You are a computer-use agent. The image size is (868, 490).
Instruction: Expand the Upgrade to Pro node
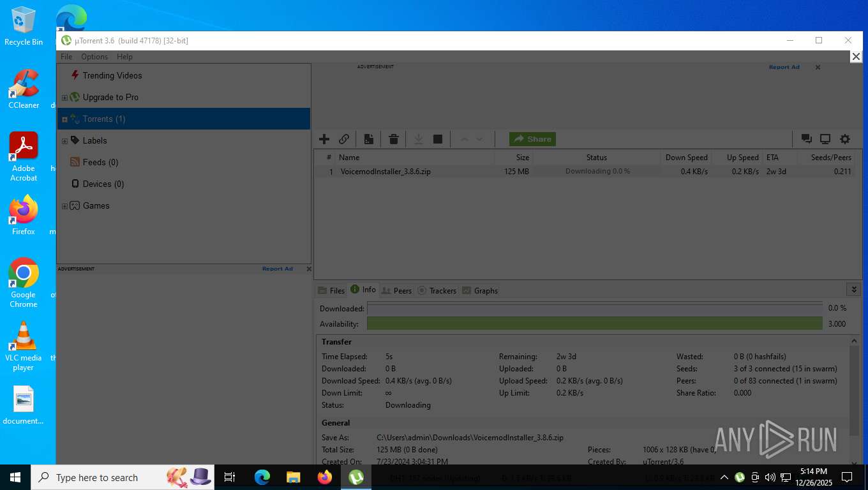click(x=64, y=98)
